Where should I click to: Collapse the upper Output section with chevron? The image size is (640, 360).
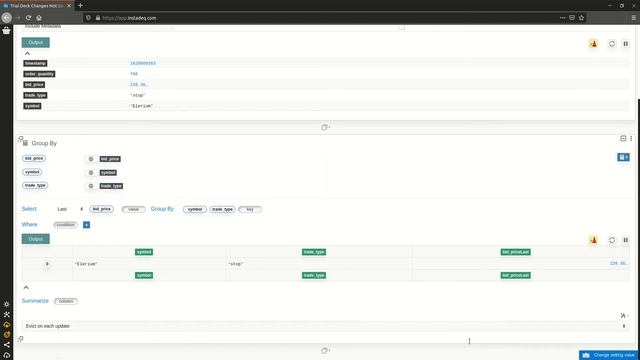27,53
